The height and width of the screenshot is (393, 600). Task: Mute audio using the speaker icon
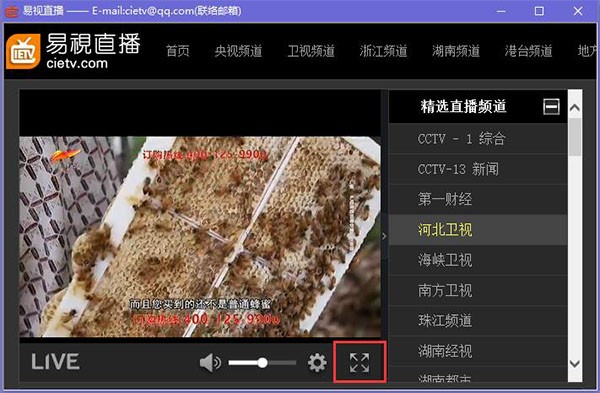click(210, 362)
